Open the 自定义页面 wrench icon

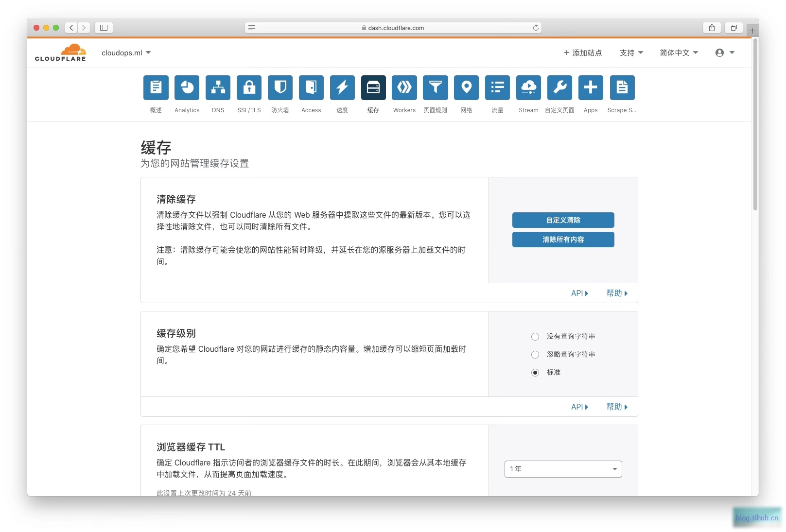(559, 87)
